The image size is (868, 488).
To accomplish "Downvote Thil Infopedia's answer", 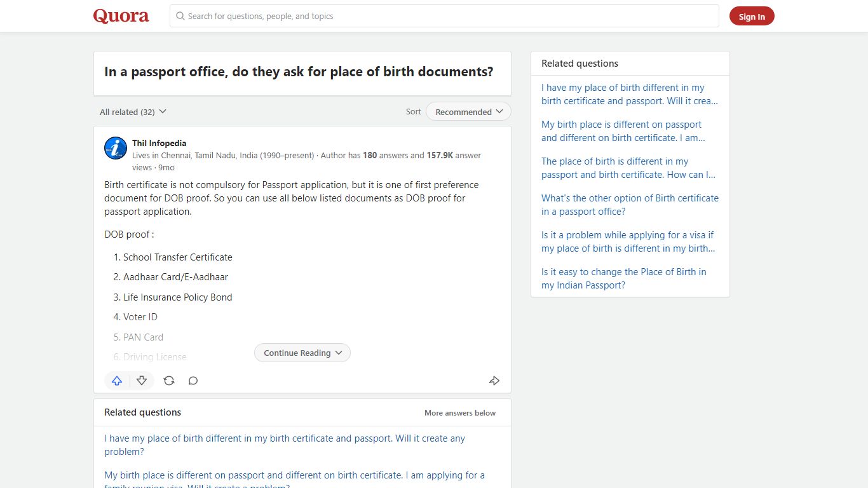I will [142, 381].
